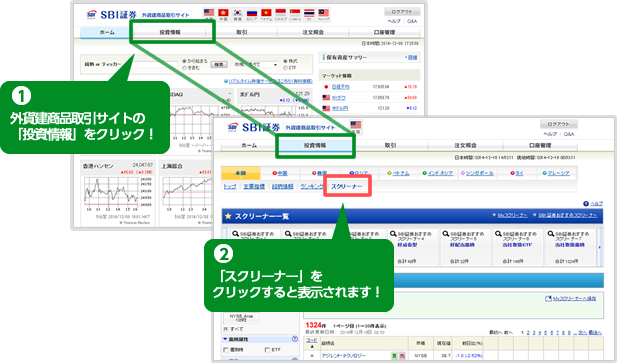Click the green 買 buy button for A
This screenshot has height=363, width=617.
click(394, 356)
